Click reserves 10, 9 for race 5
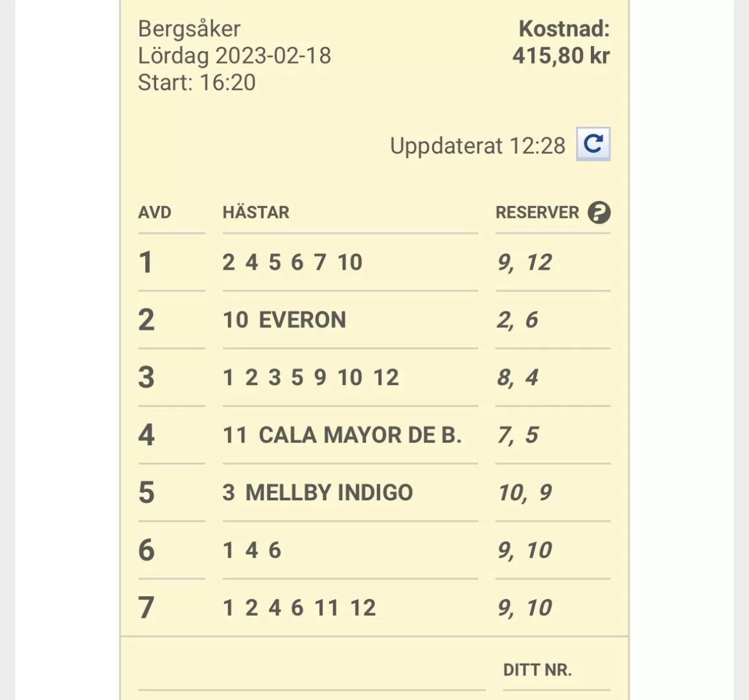The width and height of the screenshot is (749, 700). pyautogui.click(x=525, y=493)
